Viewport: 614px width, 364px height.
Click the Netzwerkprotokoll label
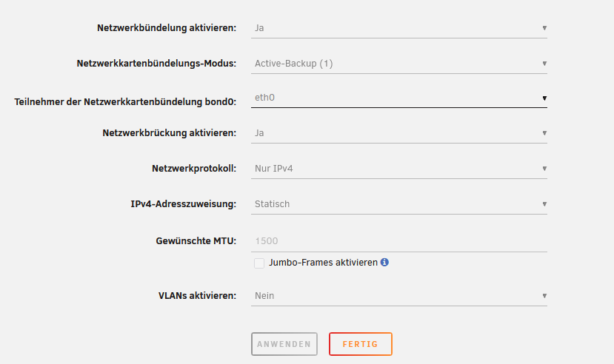pyautogui.click(x=194, y=169)
